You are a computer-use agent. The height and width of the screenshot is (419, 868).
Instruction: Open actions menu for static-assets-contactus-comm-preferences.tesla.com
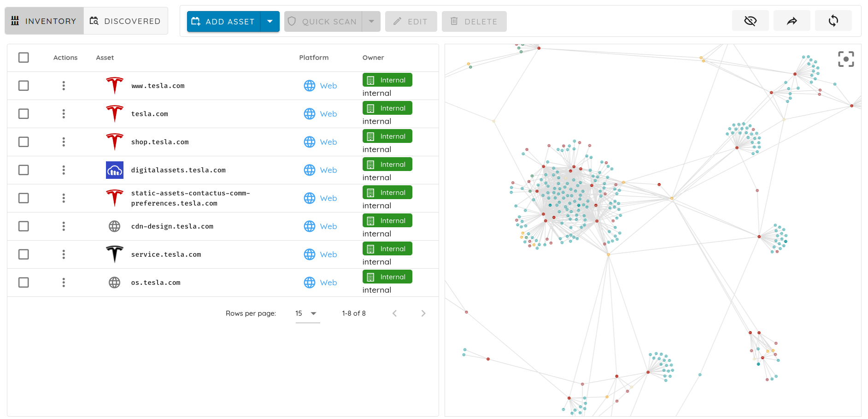pos(64,198)
